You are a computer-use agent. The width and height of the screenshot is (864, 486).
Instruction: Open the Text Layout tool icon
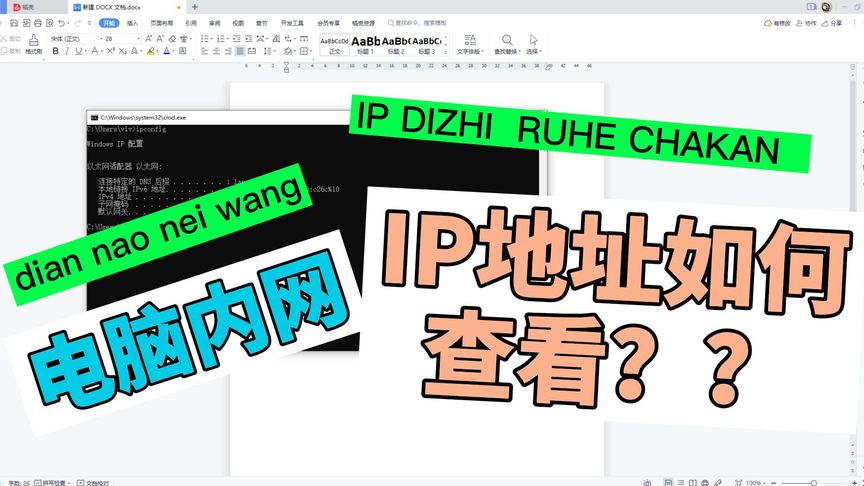point(470,40)
